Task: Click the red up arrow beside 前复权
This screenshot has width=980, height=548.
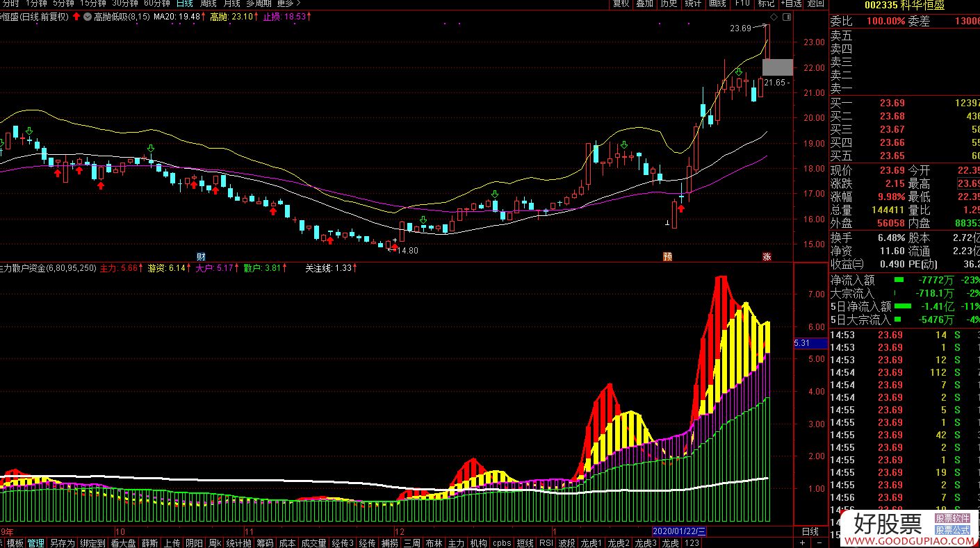Action: pyautogui.click(x=76, y=16)
